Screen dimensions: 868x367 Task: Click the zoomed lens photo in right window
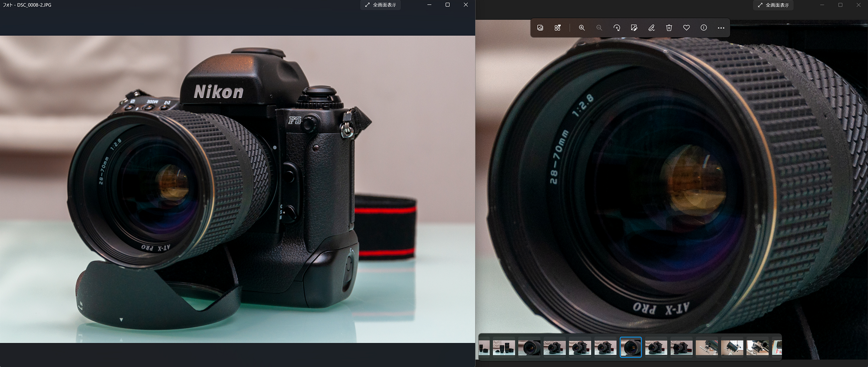click(671, 189)
